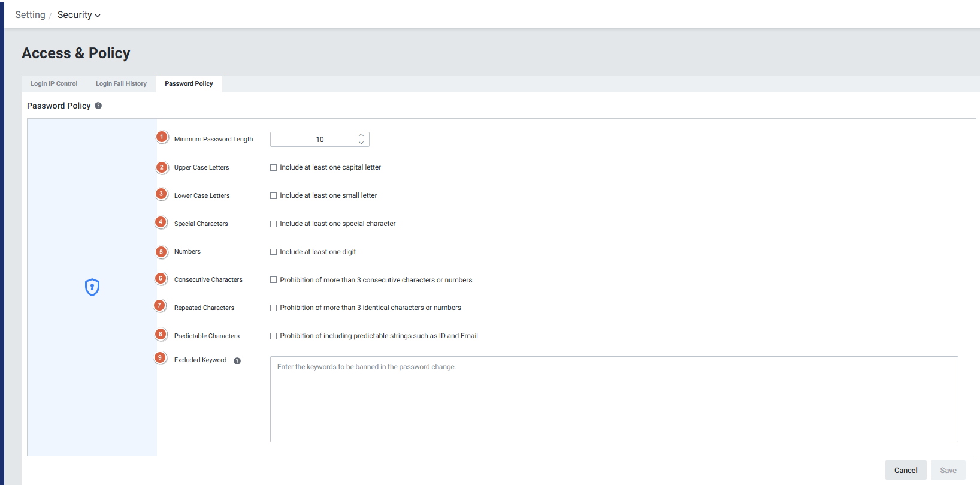980x485 pixels.
Task: Click the blue shield lock icon
Action: 92,287
